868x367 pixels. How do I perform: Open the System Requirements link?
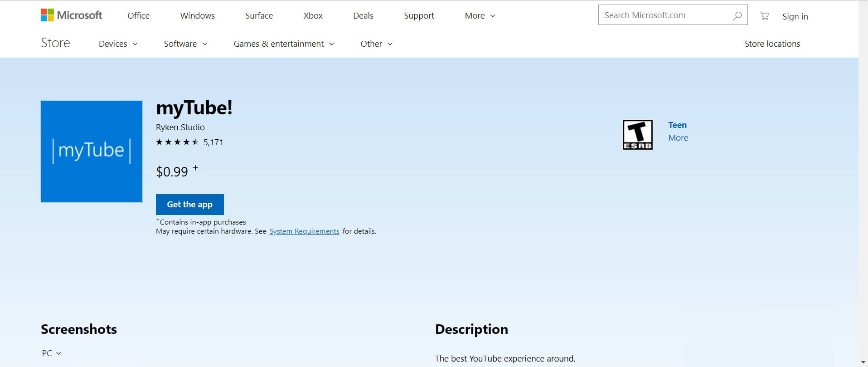(304, 231)
